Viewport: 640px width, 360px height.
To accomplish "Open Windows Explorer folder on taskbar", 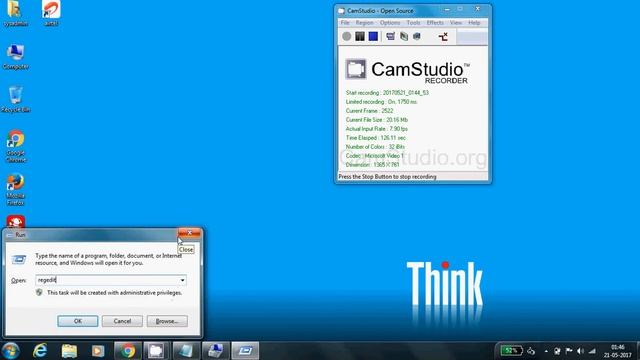I will pos(69,351).
